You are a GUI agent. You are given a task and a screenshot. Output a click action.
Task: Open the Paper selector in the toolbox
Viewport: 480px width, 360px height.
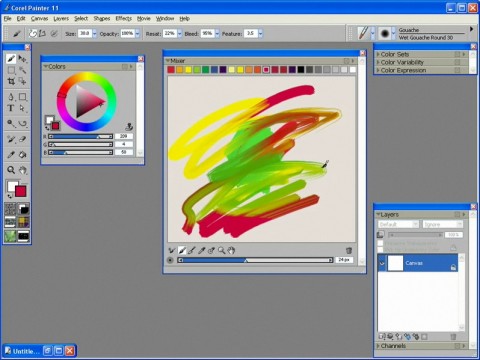click(x=10, y=209)
